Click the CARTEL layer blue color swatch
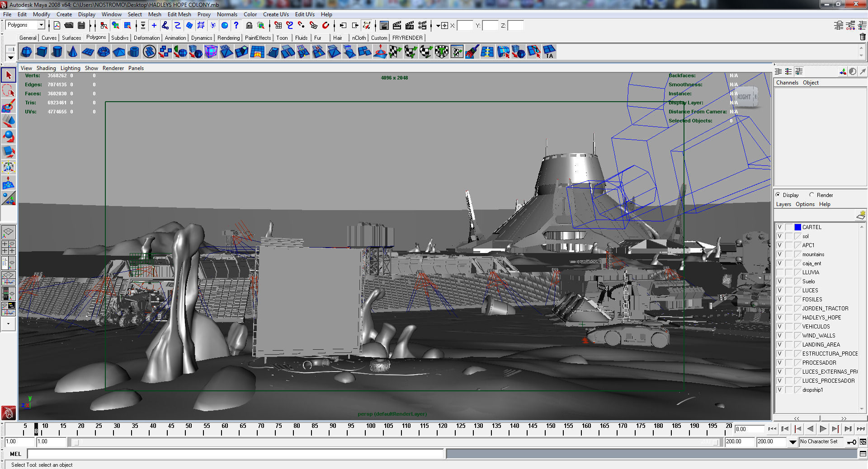868x469 pixels. 798,227
